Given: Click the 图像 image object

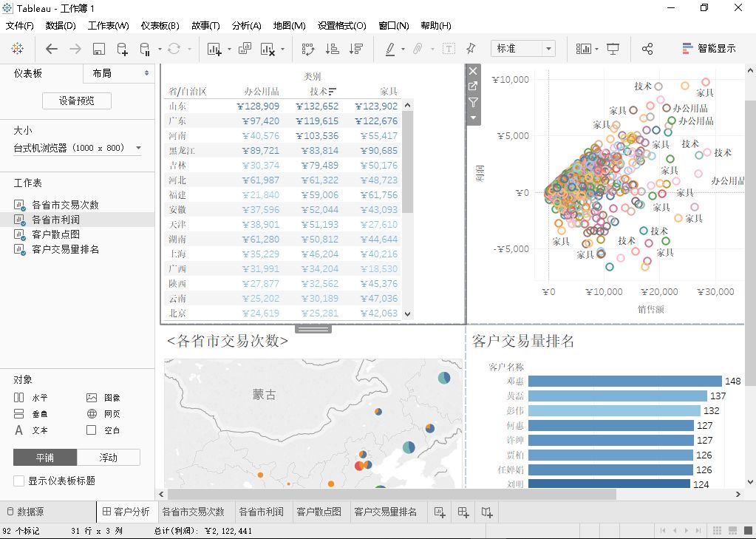Looking at the screenshot, I should tap(103, 398).
